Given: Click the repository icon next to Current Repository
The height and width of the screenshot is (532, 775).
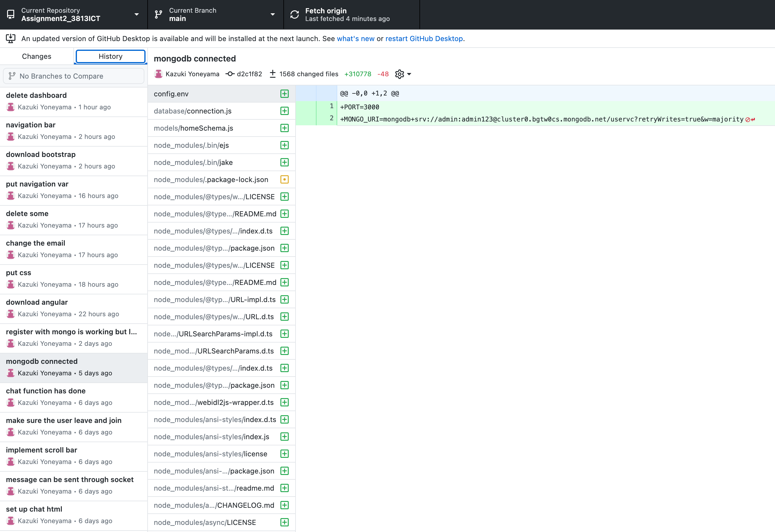Looking at the screenshot, I should [10, 14].
